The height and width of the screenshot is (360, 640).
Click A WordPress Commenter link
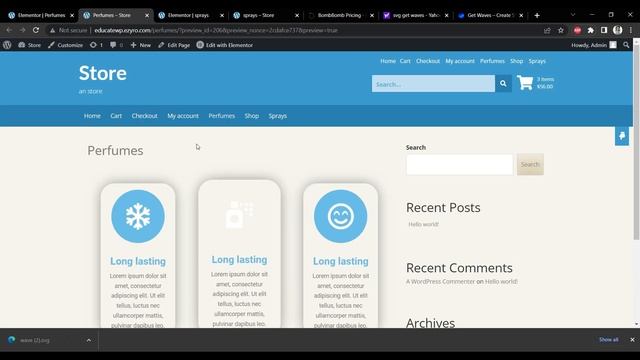(440, 282)
